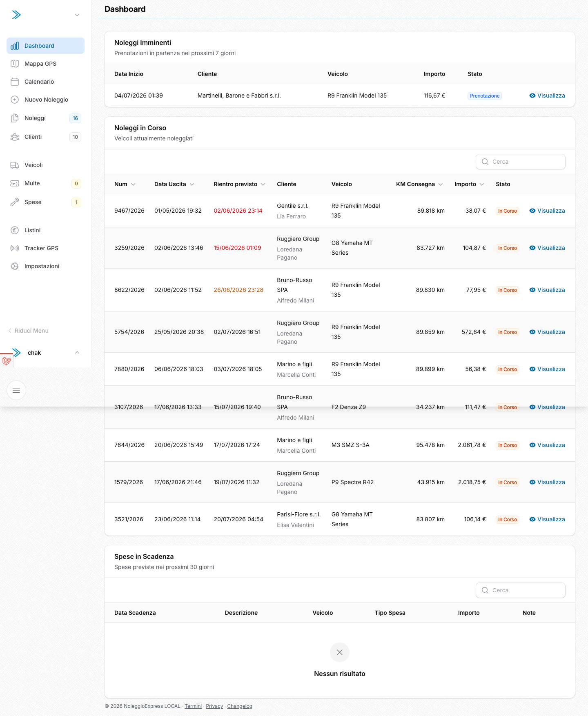
Task: Open the Dashboard menu item
Action: tap(45, 46)
